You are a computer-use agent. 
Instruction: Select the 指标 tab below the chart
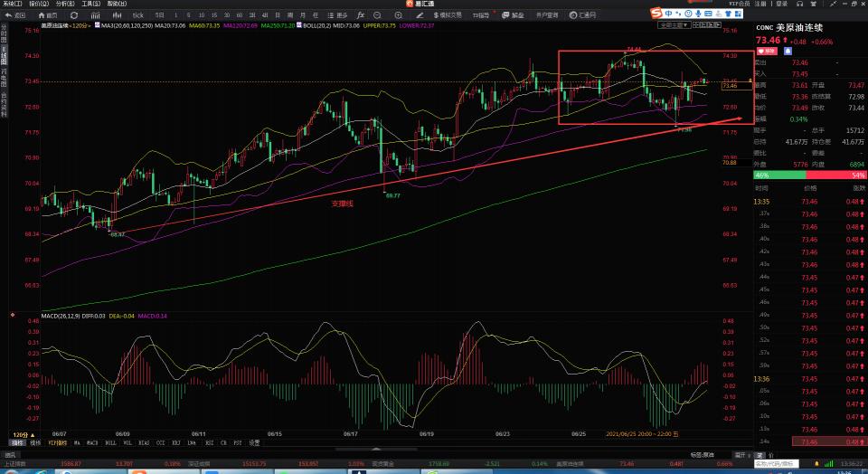17,443
